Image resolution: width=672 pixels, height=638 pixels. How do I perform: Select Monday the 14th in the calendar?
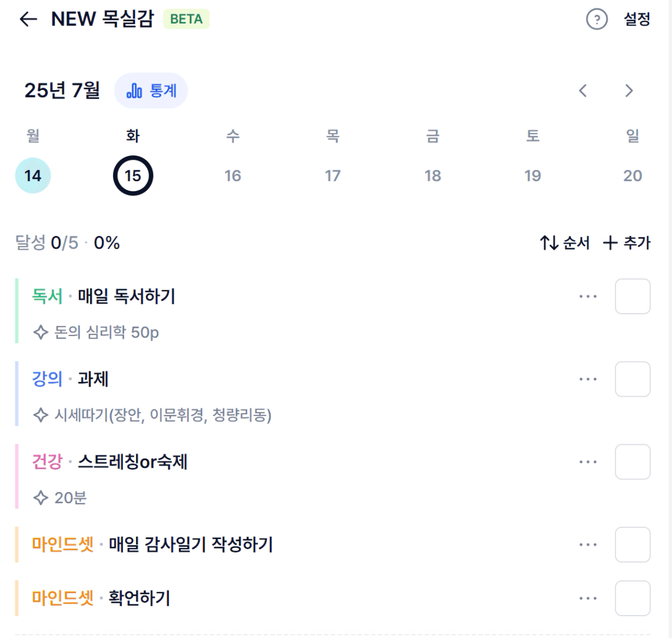pos(33,175)
